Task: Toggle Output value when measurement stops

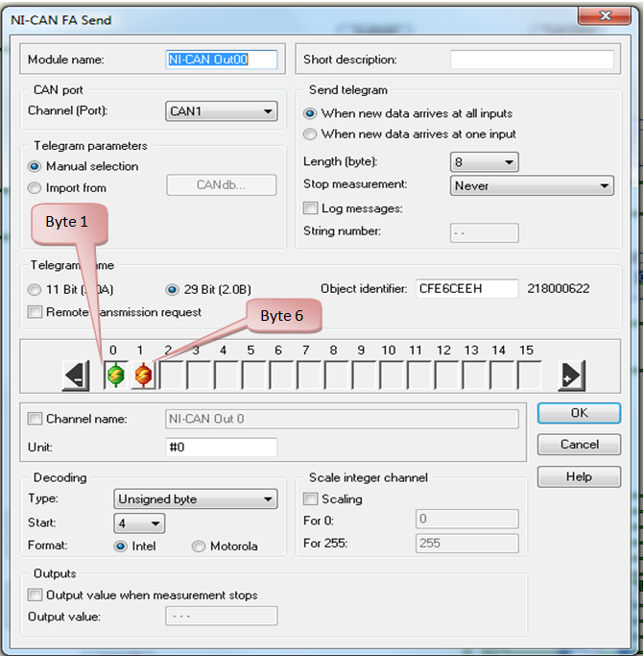Action: click(x=35, y=595)
